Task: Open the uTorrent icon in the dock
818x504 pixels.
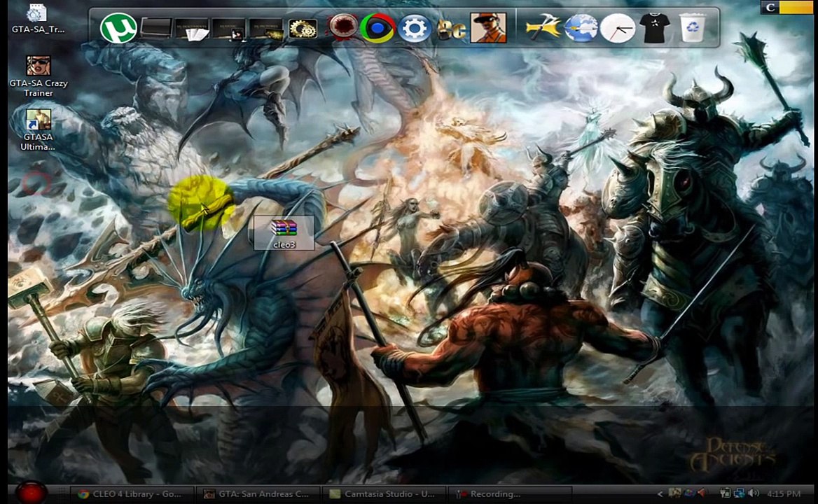Action: 118,28
